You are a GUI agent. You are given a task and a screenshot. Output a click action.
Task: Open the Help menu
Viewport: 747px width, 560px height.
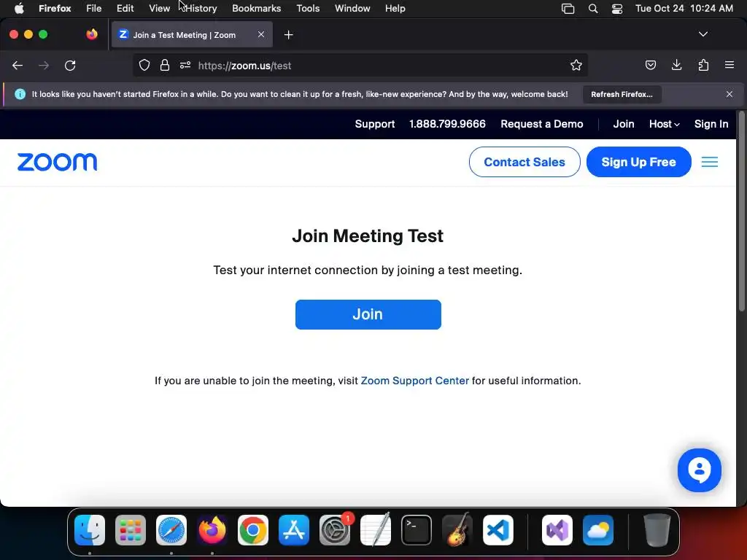click(395, 9)
